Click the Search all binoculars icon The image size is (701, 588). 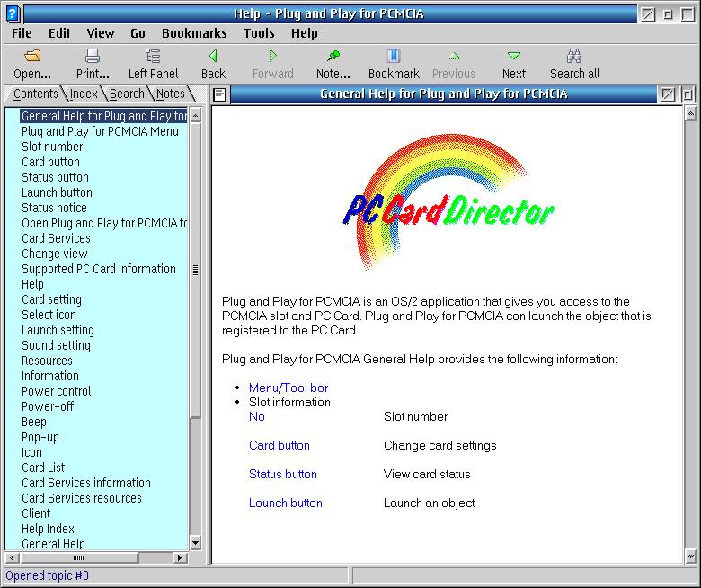pyautogui.click(x=574, y=56)
